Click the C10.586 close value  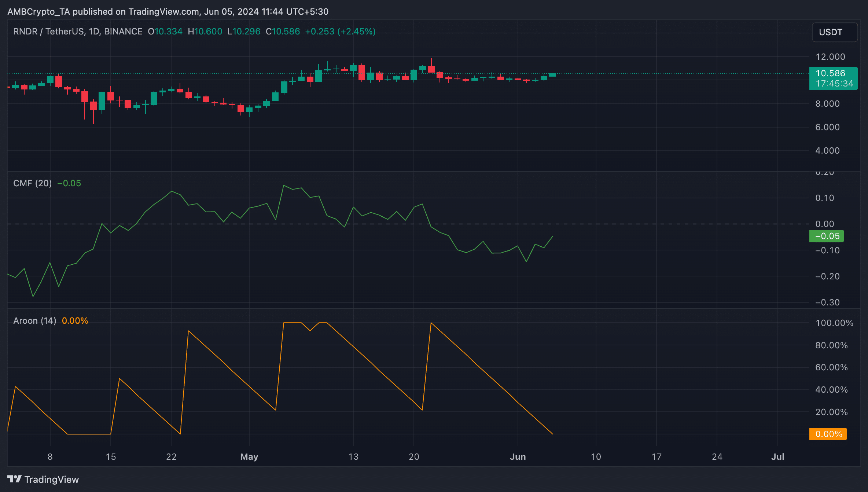click(x=283, y=32)
